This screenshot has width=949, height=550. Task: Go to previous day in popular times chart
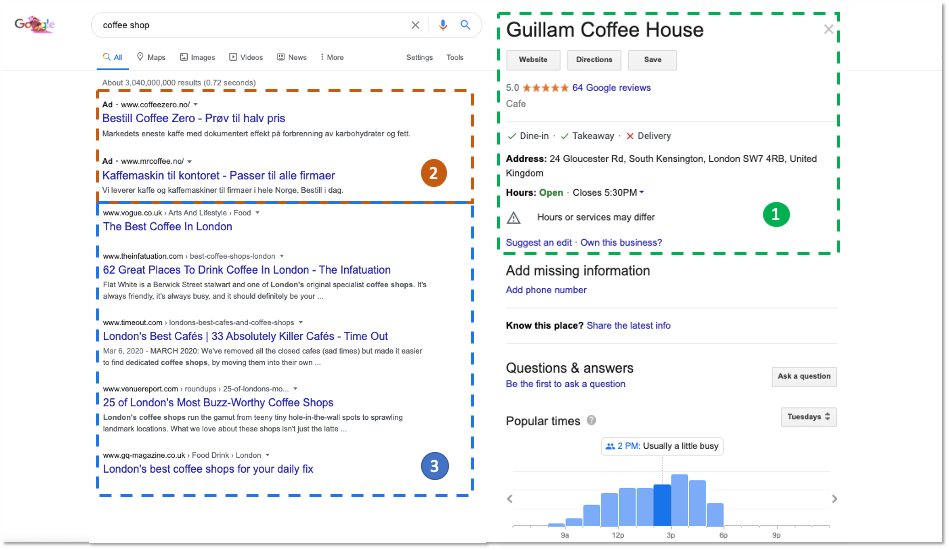coord(510,499)
